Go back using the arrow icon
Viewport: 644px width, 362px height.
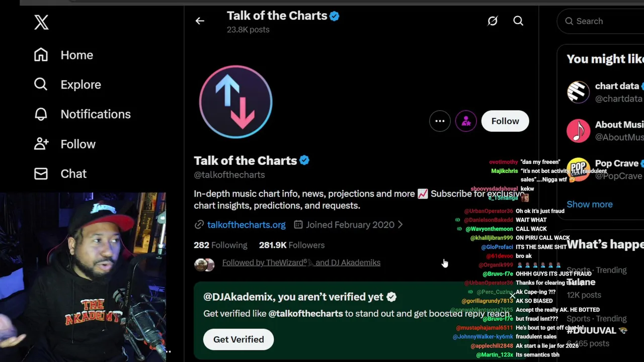(x=200, y=21)
